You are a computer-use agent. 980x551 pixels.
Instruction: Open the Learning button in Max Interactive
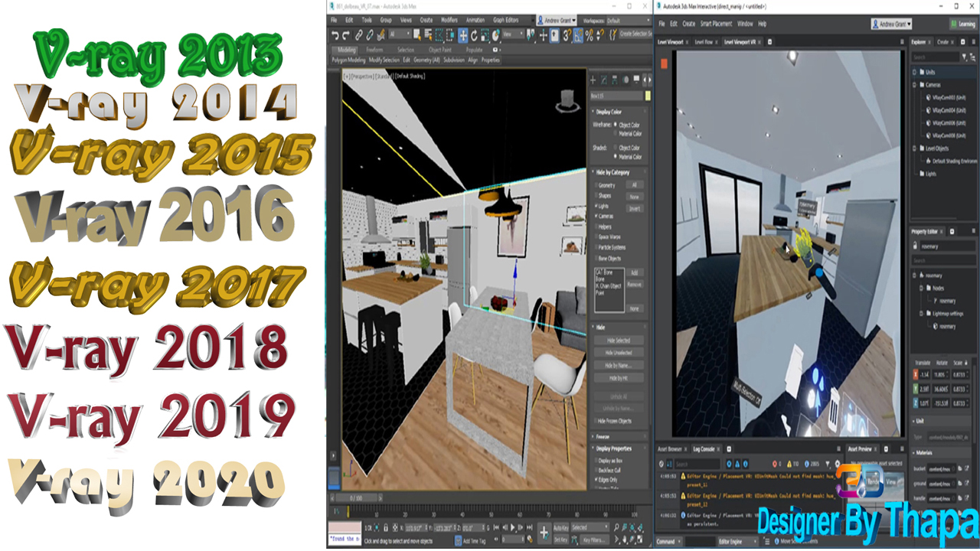(962, 24)
